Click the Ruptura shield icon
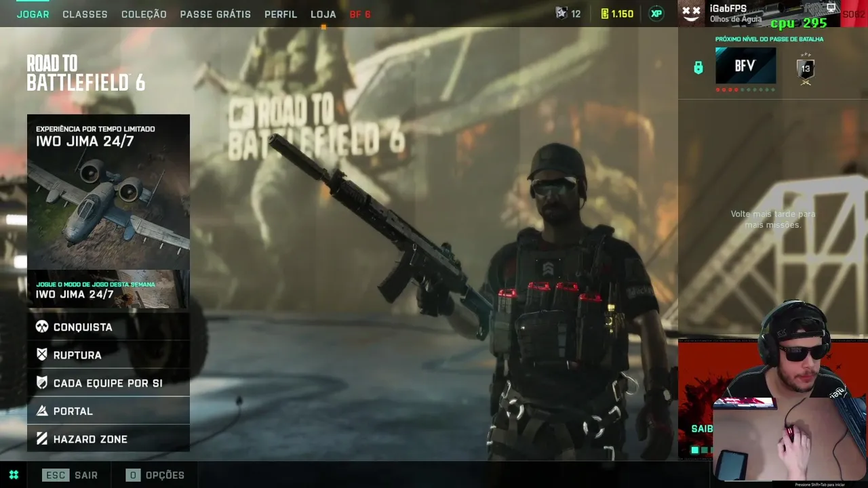The width and height of the screenshot is (868, 488). click(42, 354)
